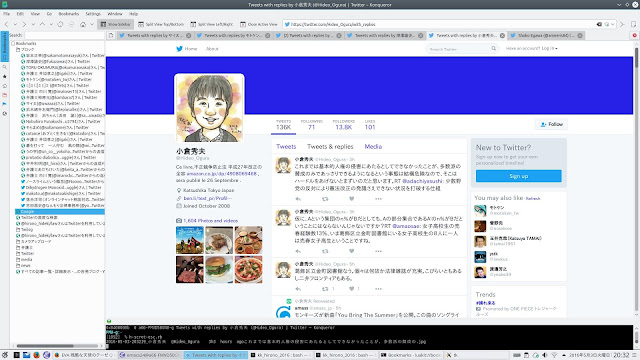Screen dimensions: 640x360
Task: Go back with the Konqueror back arrow
Action: coord(6,24)
